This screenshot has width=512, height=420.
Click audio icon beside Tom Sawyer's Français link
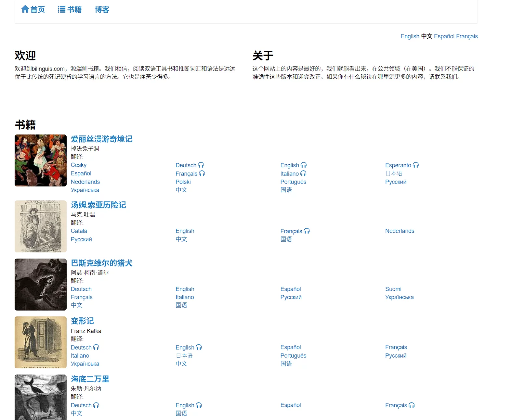[307, 231]
